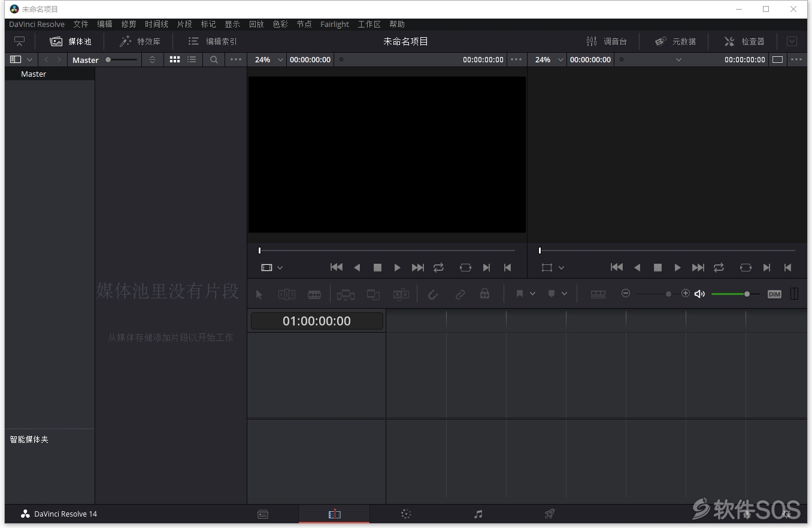Open the 文件 menu

point(81,24)
